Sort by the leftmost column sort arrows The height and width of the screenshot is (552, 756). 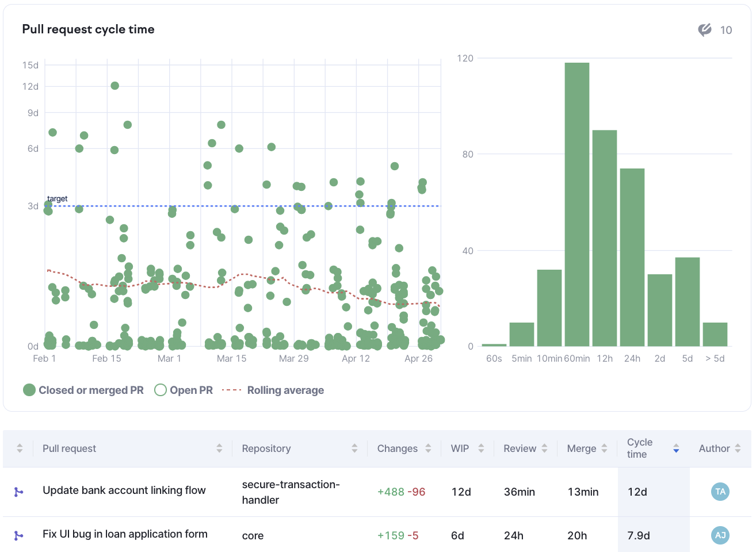pos(20,448)
